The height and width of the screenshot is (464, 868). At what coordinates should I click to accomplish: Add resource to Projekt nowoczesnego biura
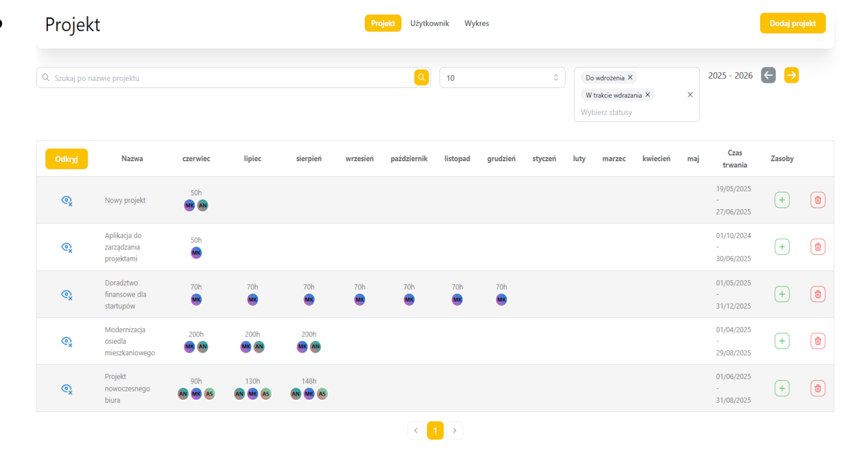click(782, 388)
